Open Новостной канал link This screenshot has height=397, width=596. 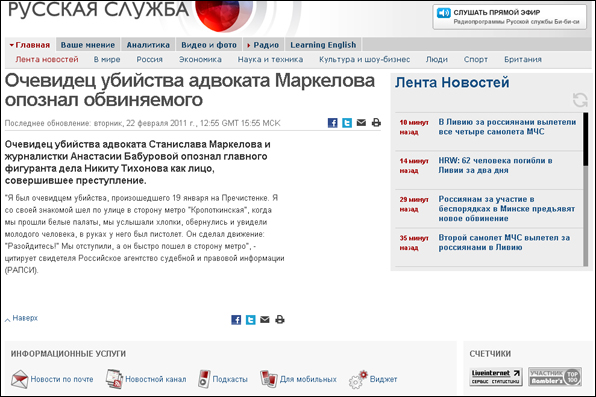click(156, 379)
